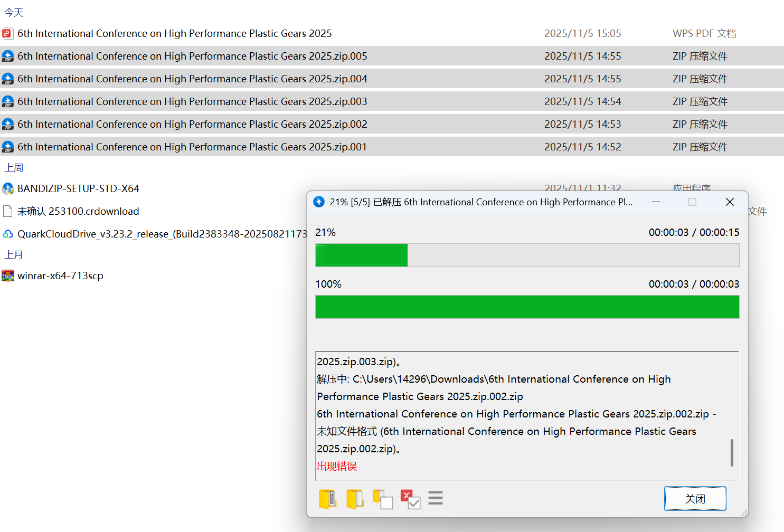Click the folder with white window icon
Image resolution: width=784 pixels, height=532 pixels.
pyautogui.click(x=383, y=499)
